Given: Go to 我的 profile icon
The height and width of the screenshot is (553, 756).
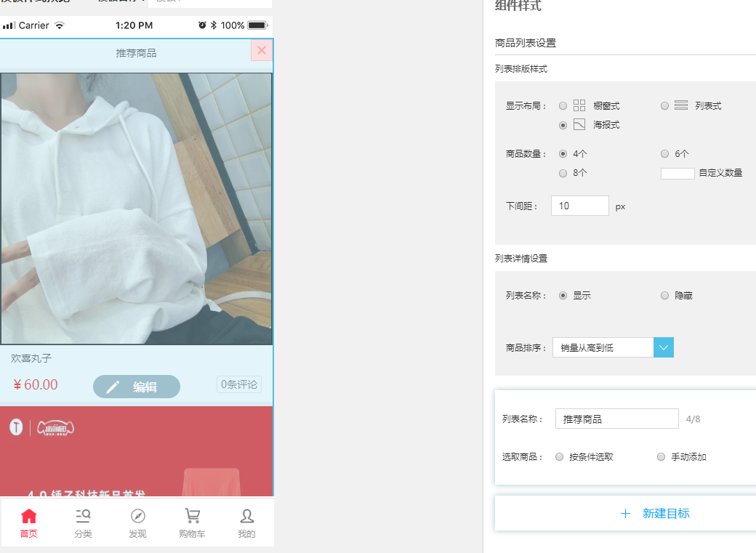Looking at the screenshot, I should [x=246, y=517].
